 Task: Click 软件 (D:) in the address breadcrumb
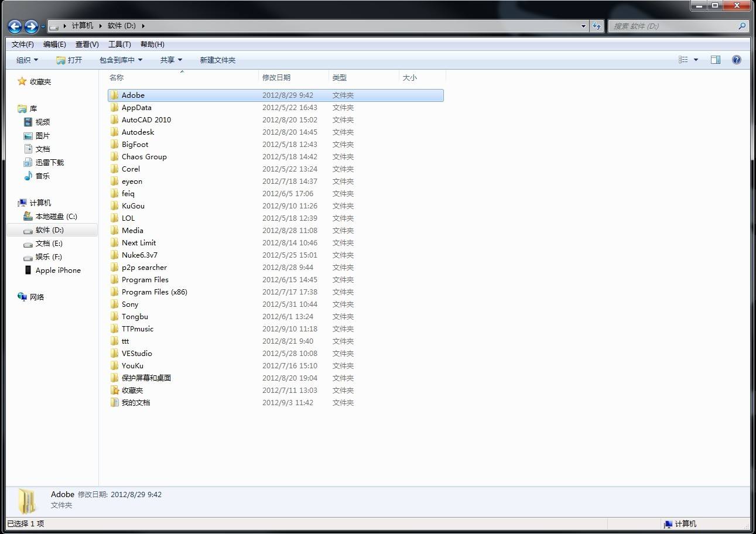pyautogui.click(x=122, y=26)
